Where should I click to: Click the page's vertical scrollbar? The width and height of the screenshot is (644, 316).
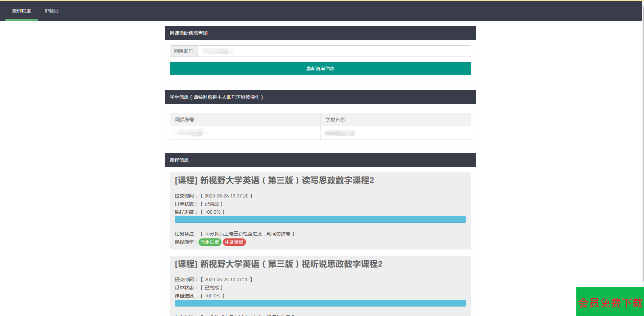pos(643,135)
